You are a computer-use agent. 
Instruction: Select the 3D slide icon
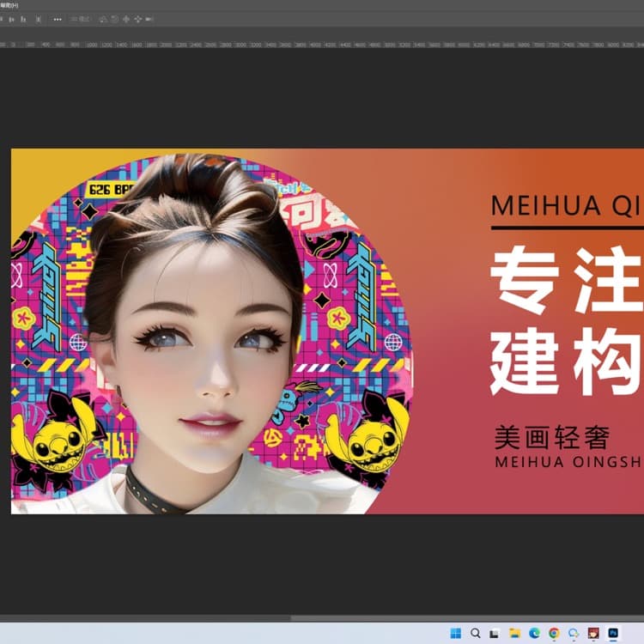[x=137, y=19]
